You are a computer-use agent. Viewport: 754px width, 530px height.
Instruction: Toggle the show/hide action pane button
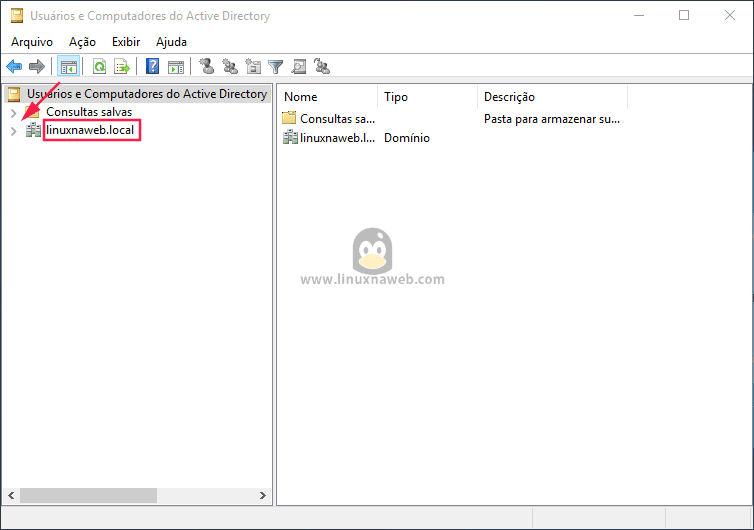click(x=176, y=67)
